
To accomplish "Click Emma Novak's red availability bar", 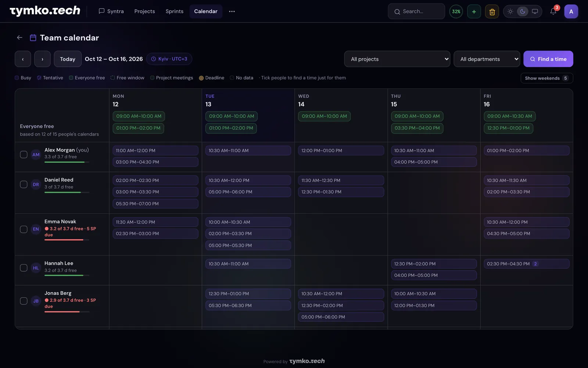I will click(x=67, y=240).
